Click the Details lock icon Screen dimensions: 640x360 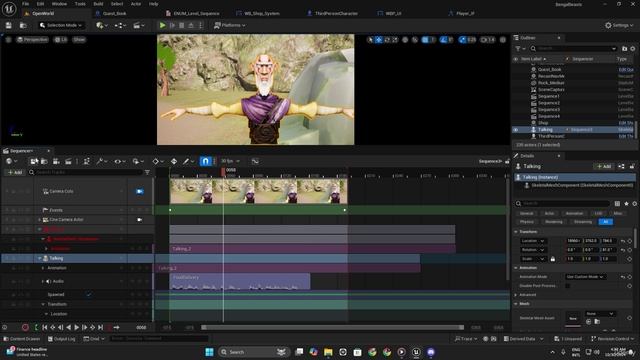click(x=632, y=166)
